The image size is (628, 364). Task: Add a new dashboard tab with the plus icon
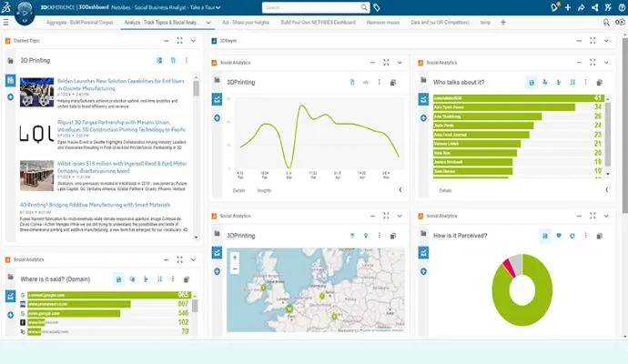click(503, 23)
